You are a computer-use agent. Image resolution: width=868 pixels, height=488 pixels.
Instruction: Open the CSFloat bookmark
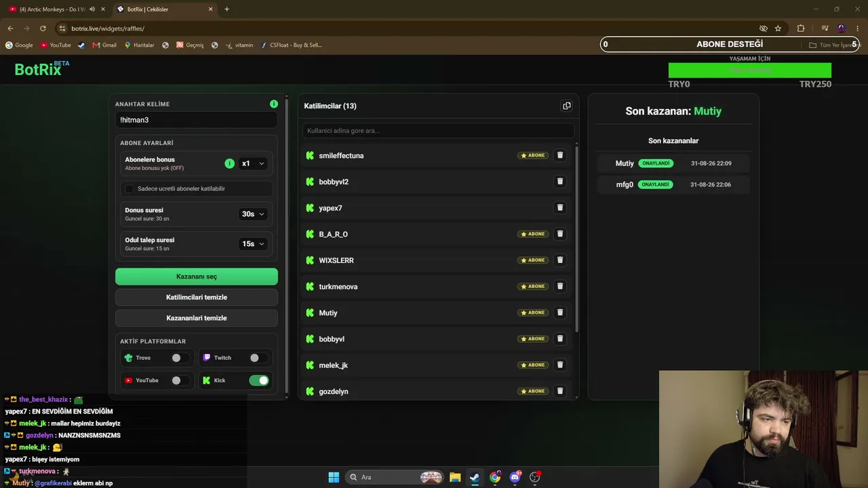[292, 45]
